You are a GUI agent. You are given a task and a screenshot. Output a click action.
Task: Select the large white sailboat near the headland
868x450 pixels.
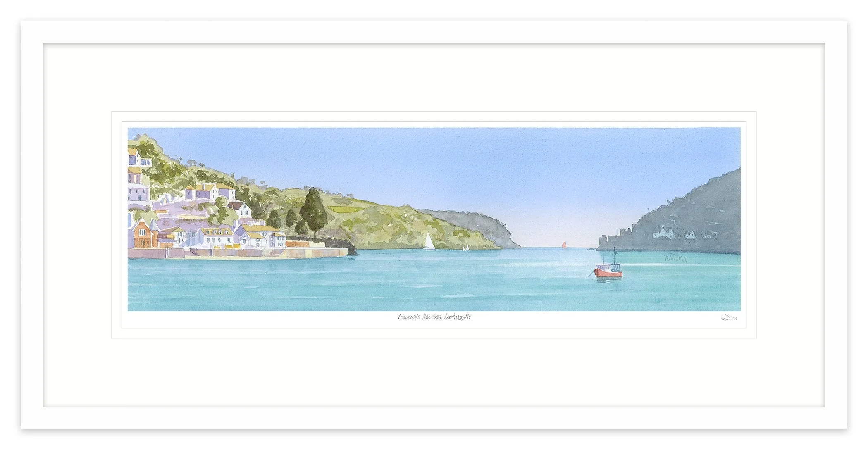(x=429, y=241)
